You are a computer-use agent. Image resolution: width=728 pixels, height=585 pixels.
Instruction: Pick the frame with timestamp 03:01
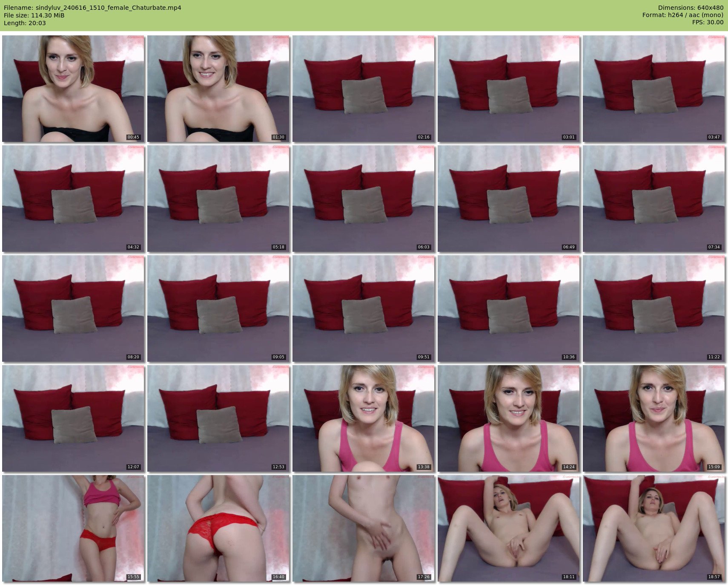pyautogui.click(x=509, y=89)
